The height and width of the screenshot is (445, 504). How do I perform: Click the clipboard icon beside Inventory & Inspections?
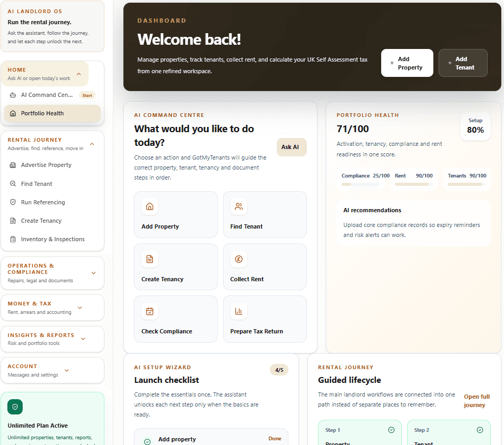[13, 239]
